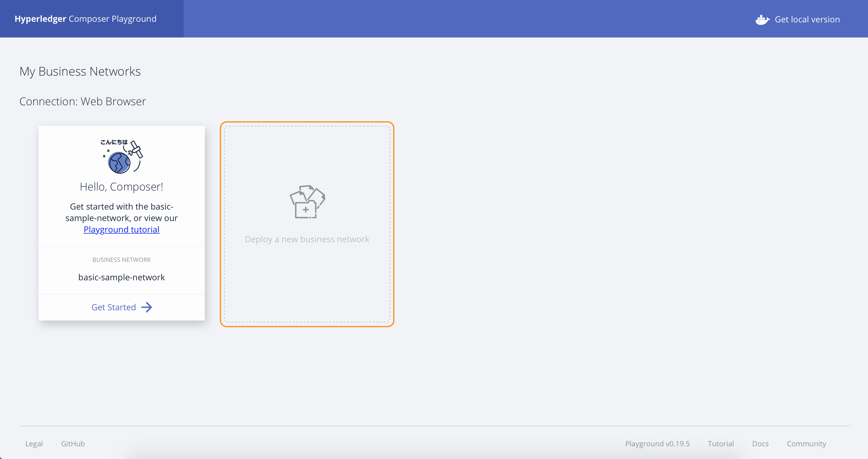The image size is (868, 459).
Task: Open the Legal footer link
Action: [34, 444]
